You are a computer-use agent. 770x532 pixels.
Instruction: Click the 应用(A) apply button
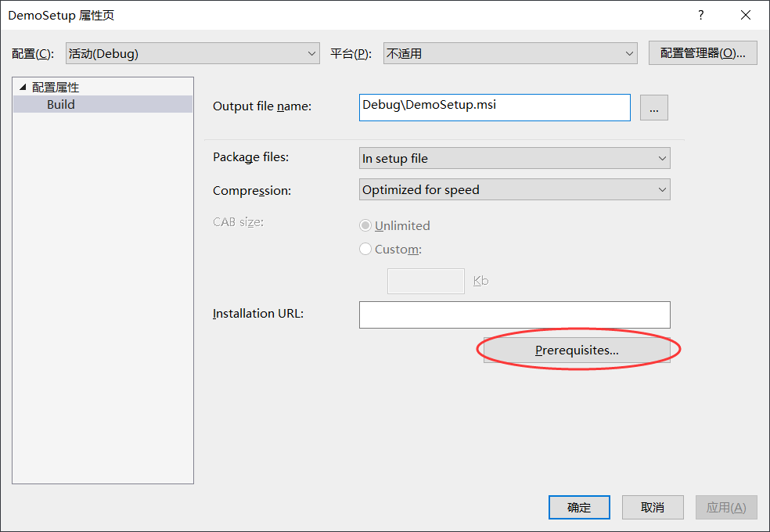point(726,507)
